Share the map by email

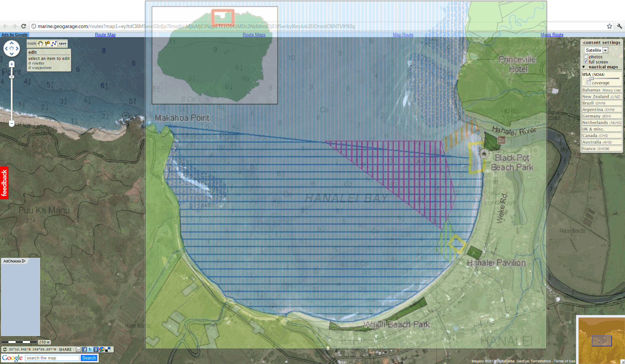point(78,349)
